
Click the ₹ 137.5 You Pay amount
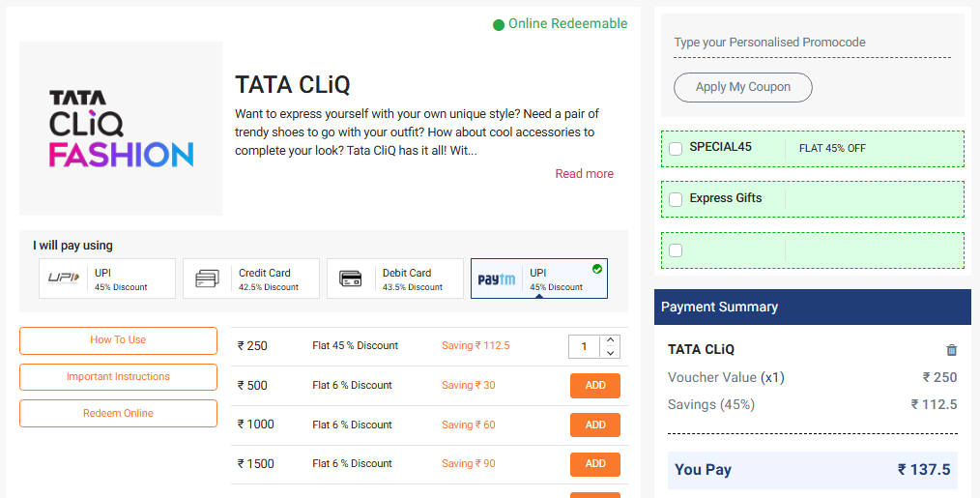[924, 470]
